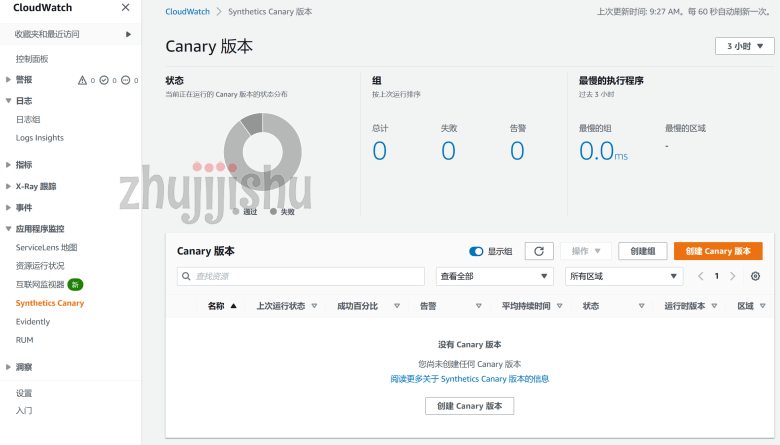Sort by 区域 column
Screen dimensions: 780x445
[751, 306]
